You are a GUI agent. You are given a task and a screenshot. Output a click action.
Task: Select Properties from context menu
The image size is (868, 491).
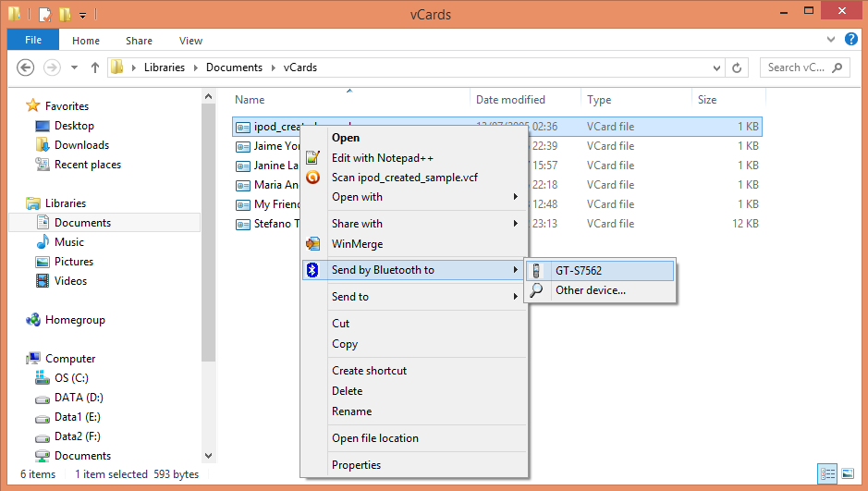[356, 465]
